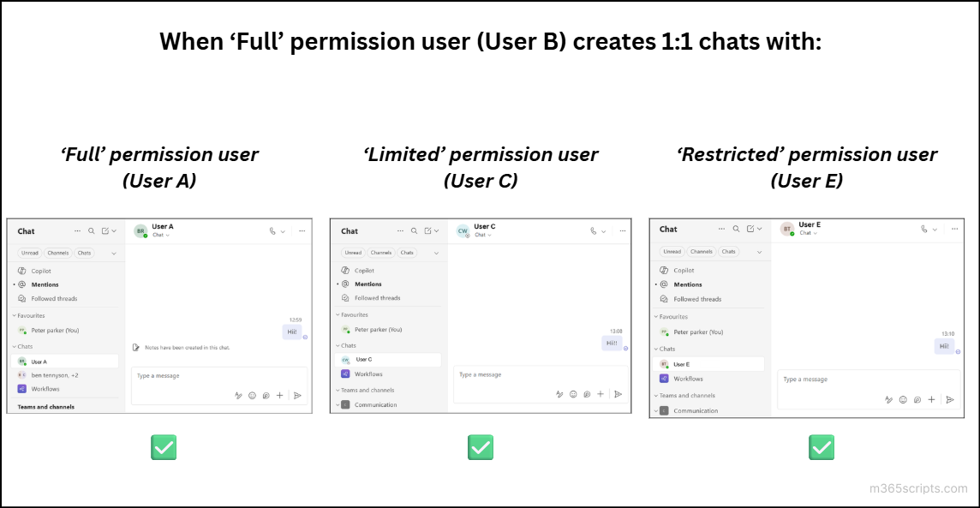Open the Loop component icon in compose box
The width and height of the screenshot is (980, 508).
point(265,396)
